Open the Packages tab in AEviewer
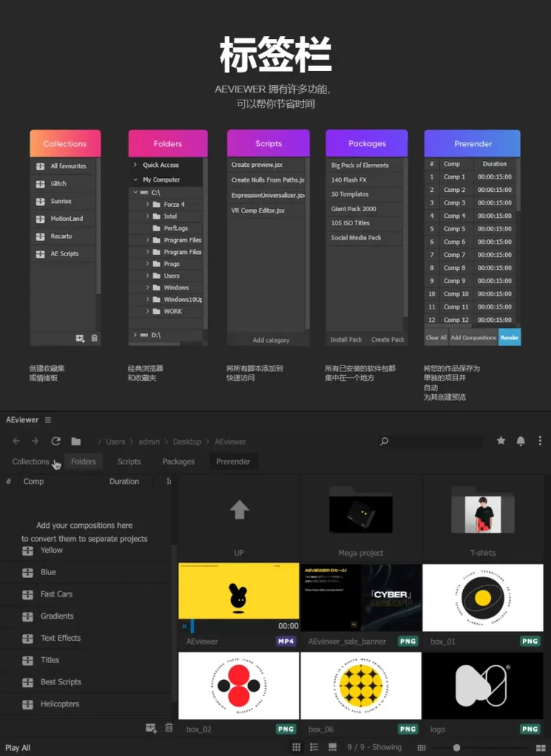 coord(179,461)
